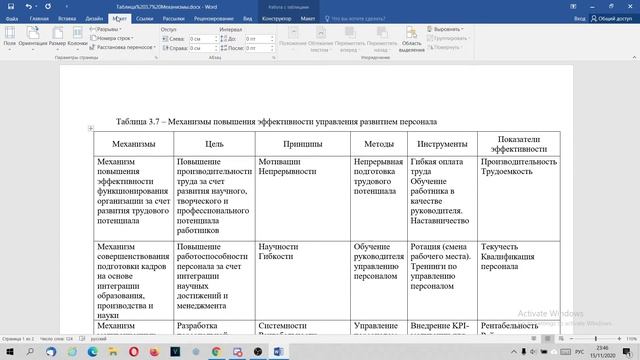Click the Слева left indent field

pos(201,39)
